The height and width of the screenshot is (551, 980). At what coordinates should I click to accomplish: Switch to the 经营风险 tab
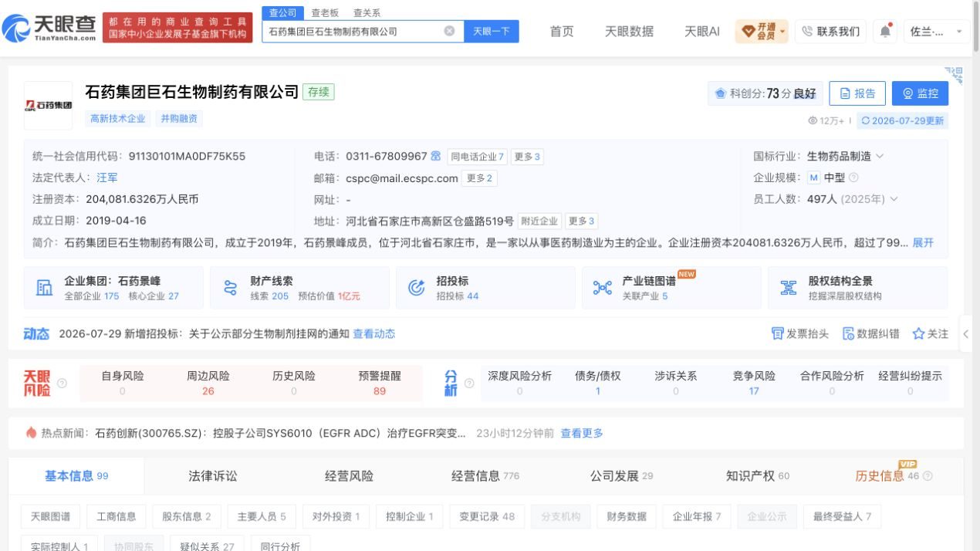click(349, 476)
